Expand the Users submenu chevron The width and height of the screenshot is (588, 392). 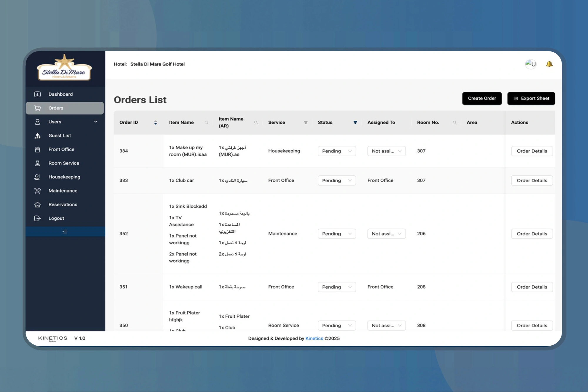[96, 122]
